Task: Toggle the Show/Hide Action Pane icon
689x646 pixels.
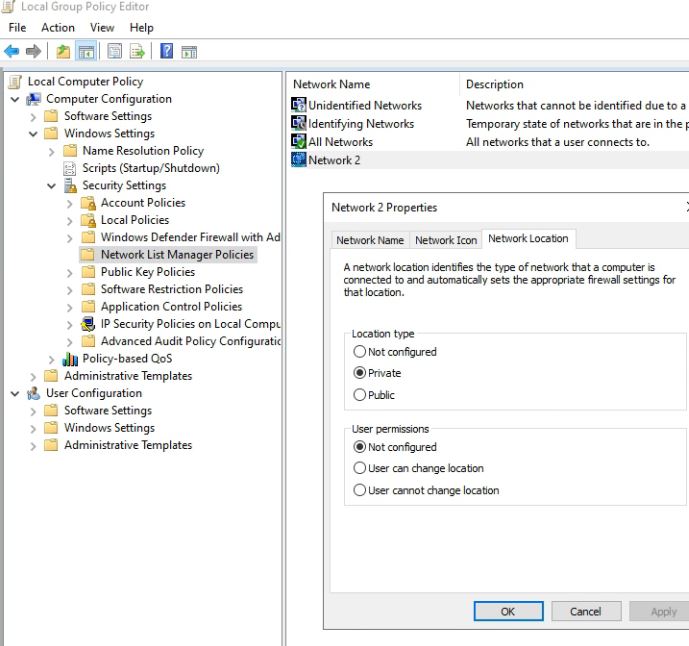Action: 189,52
